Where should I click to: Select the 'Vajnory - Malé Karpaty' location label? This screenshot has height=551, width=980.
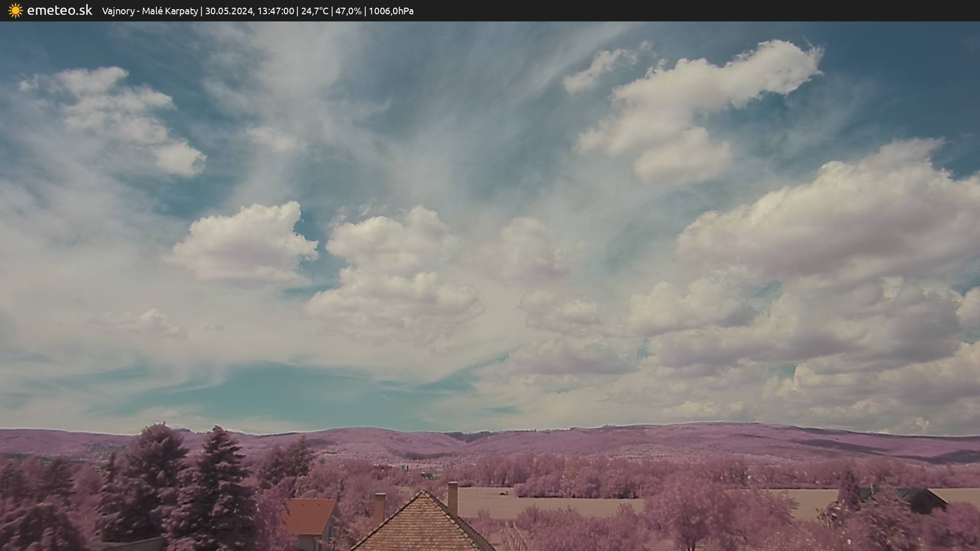pyautogui.click(x=150, y=11)
